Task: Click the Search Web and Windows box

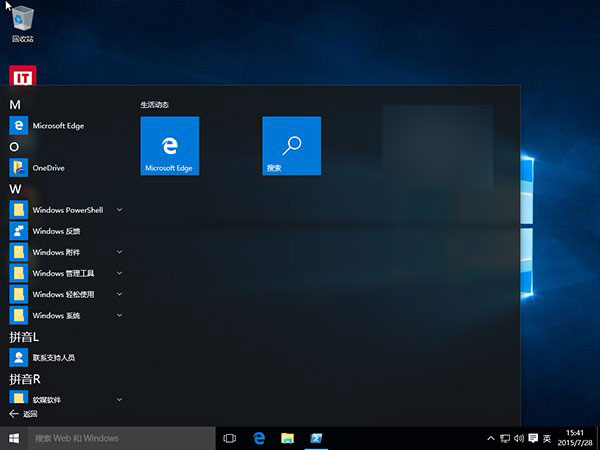Action: (120, 438)
